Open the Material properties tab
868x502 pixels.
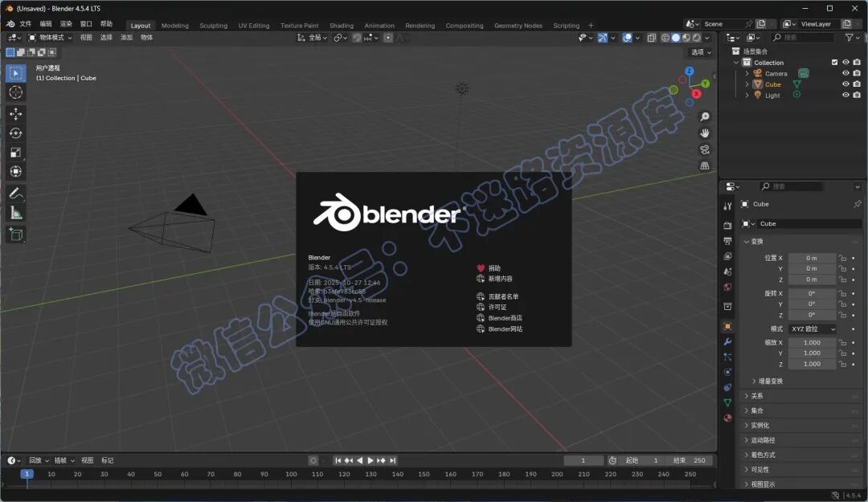[727, 418]
